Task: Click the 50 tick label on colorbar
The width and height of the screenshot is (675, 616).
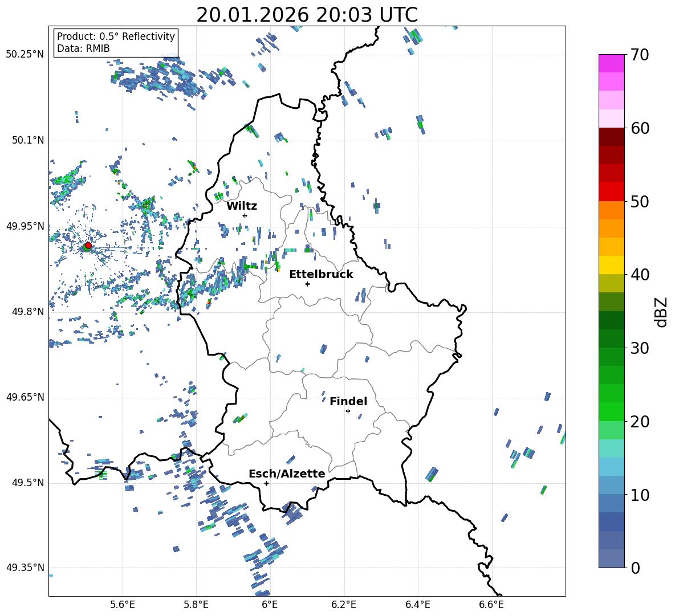Action: [x=639, y=201]
